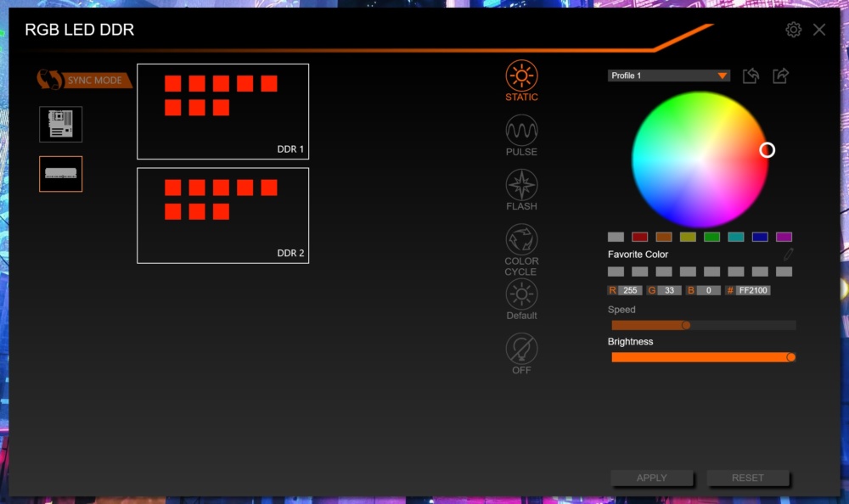The image size is (849, 504).
Task: Toggle Sync Mode
Action: pyautogui.click(x=84, y=80)
